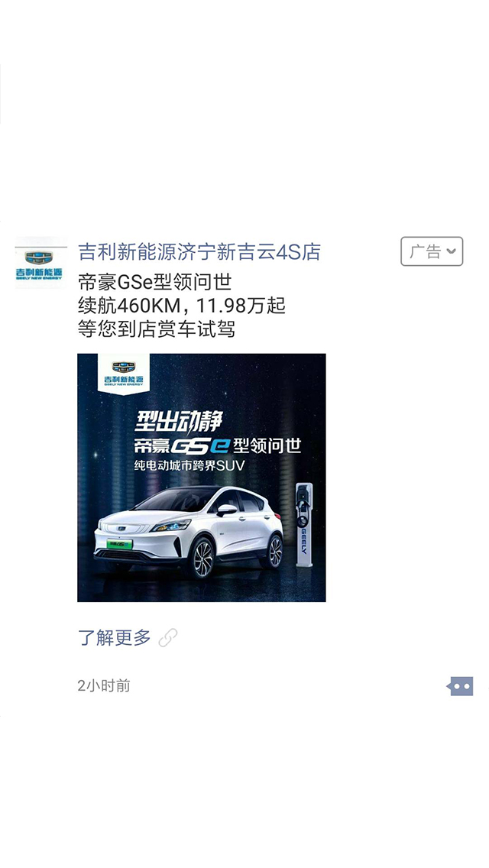489x868 pixels.
Task: Click the 帝豪GSe型领问世 text line
Action: [154, 282]
